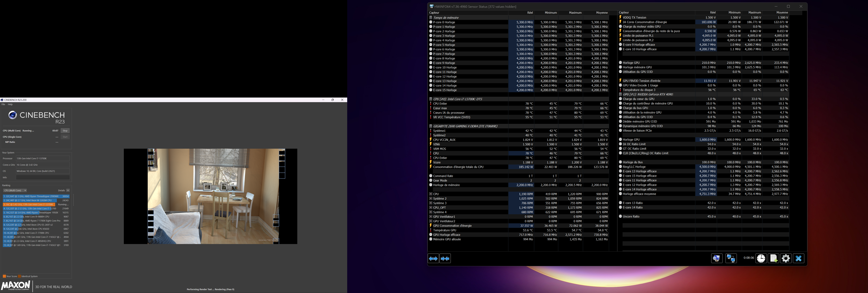Click the expand columns arrows icon in HWiNFO
The width and height of the screenshot is (868, 293).
tap(433, 259)
